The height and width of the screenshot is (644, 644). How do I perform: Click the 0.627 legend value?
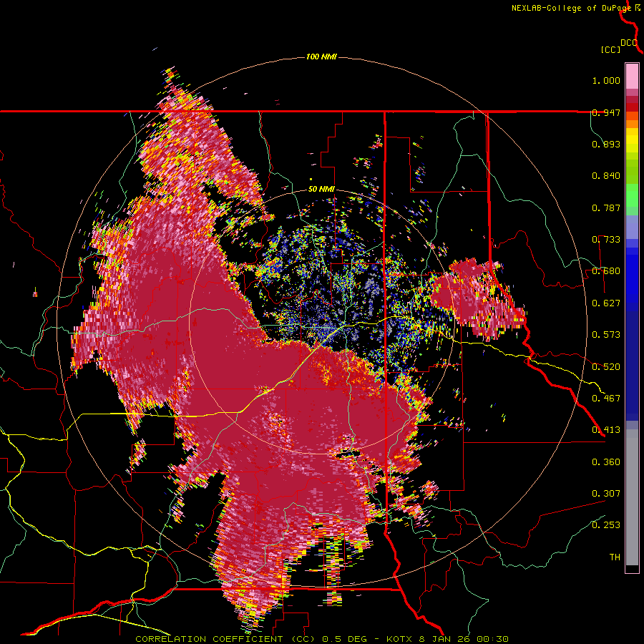pyautogui.click(x=606, y=303)
